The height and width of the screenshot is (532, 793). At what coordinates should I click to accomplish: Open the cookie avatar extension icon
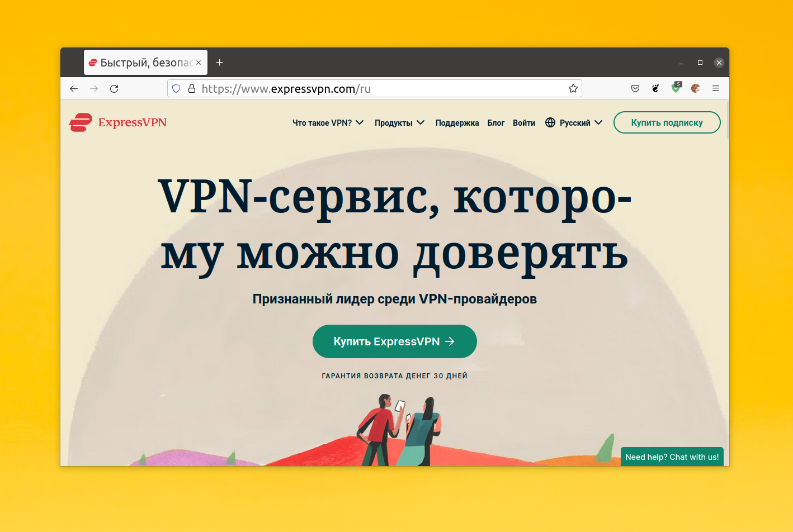pos(696,88)
